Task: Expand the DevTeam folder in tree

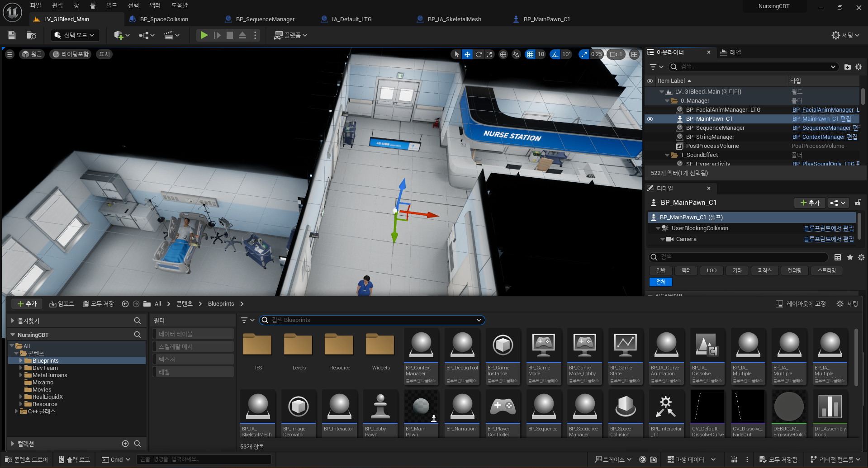Action: click(x=21, y=368)
